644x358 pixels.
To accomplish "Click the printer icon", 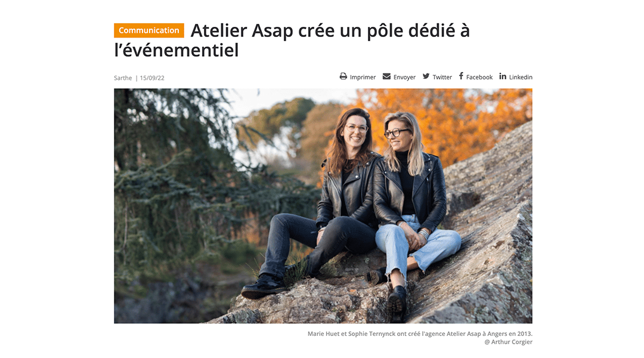I will pos(343,76).
